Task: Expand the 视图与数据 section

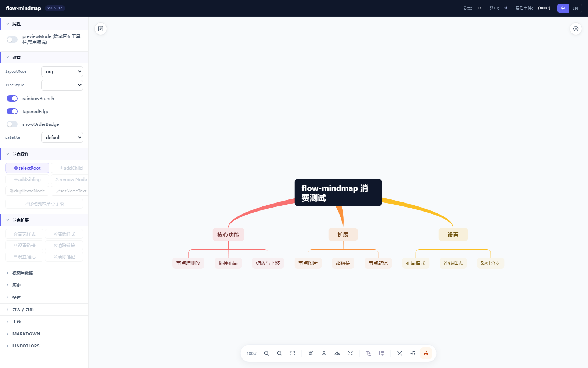Action: (x=44, y=273)
